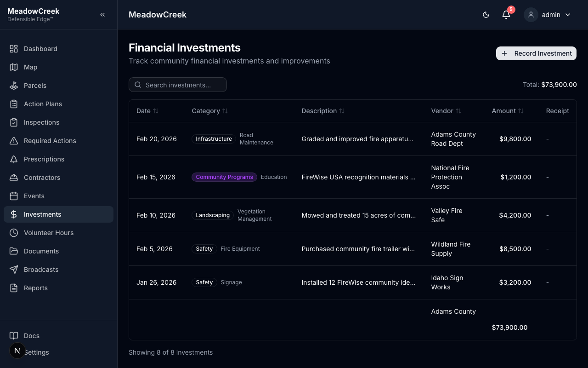Open the Contractors page
This screenshot has height=368, width=588.
tap(58, 178)
